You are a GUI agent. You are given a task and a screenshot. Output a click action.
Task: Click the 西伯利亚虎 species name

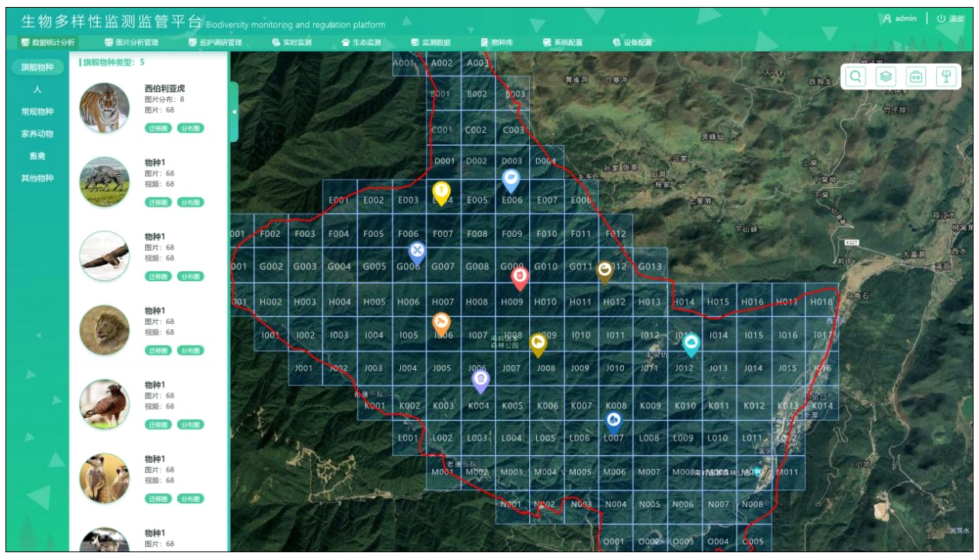164,89
